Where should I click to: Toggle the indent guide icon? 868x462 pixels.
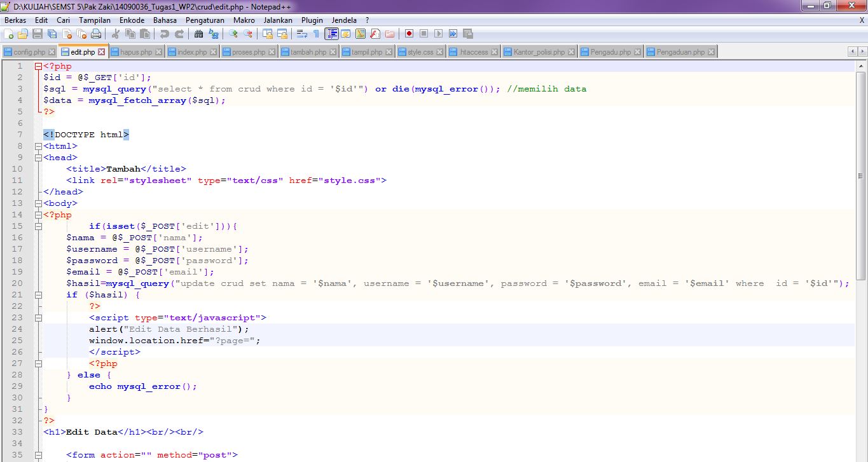tap(331, 34)
